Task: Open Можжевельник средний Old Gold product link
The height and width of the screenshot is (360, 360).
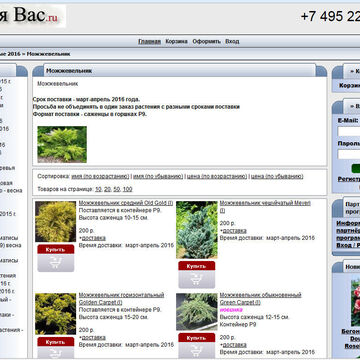Action: pyautogui.click(x=126, y=203)
